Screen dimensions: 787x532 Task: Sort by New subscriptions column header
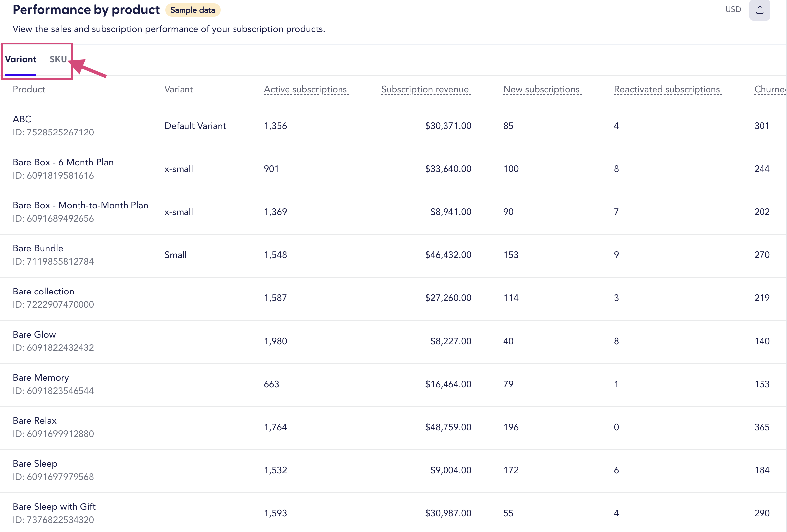542,89
